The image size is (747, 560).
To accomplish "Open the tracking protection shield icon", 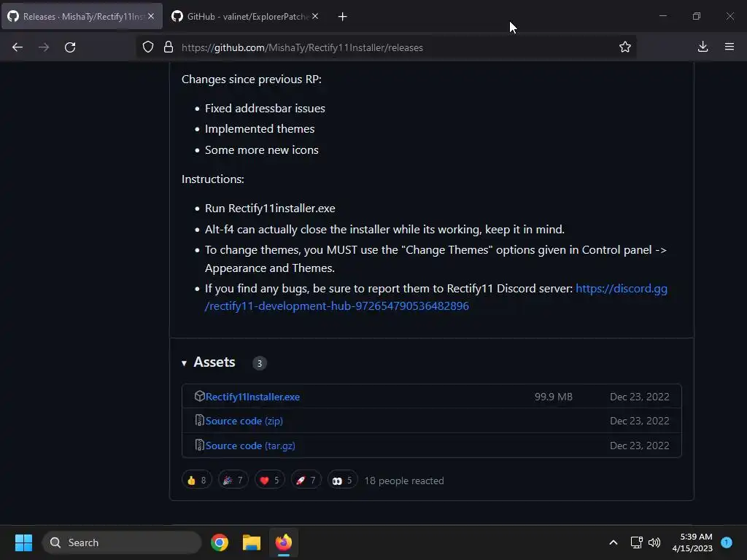I will point(148,47).
